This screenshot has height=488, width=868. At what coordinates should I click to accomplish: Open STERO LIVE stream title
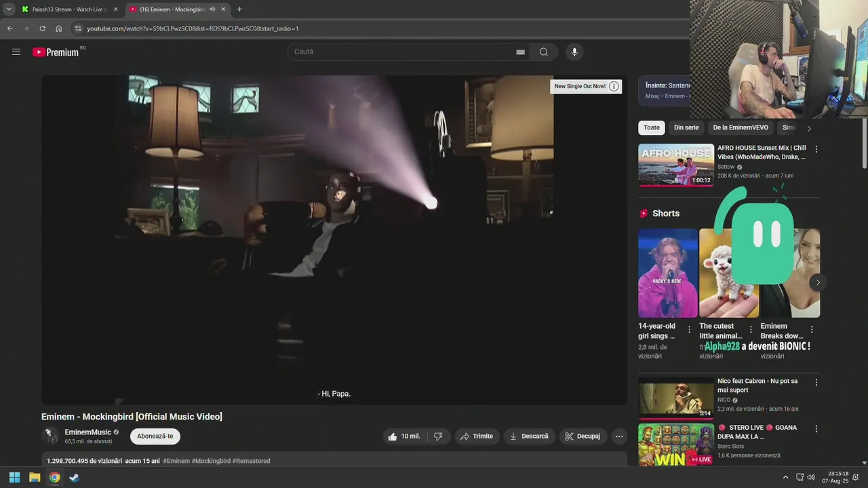pyautogui.click(x=757, y=432)
